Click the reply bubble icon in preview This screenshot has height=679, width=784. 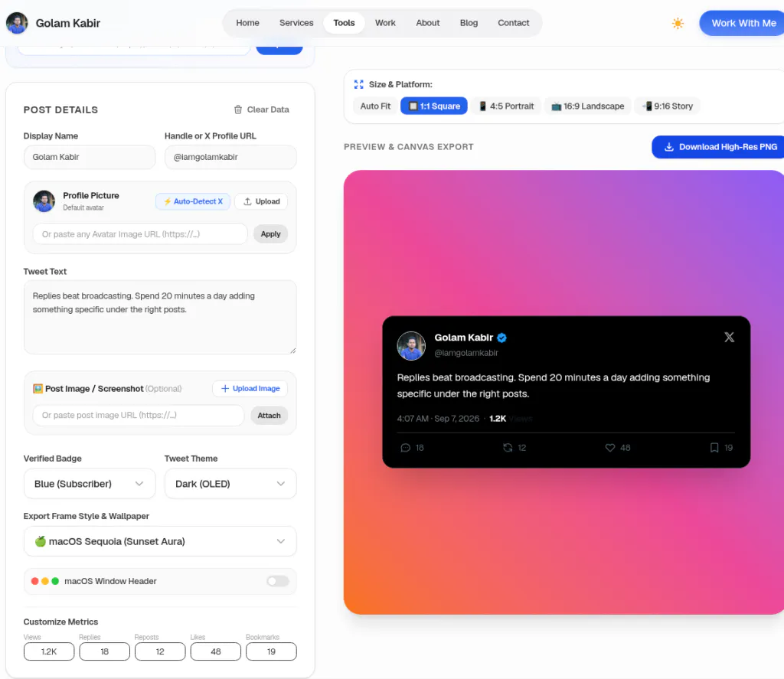[406, 448]
